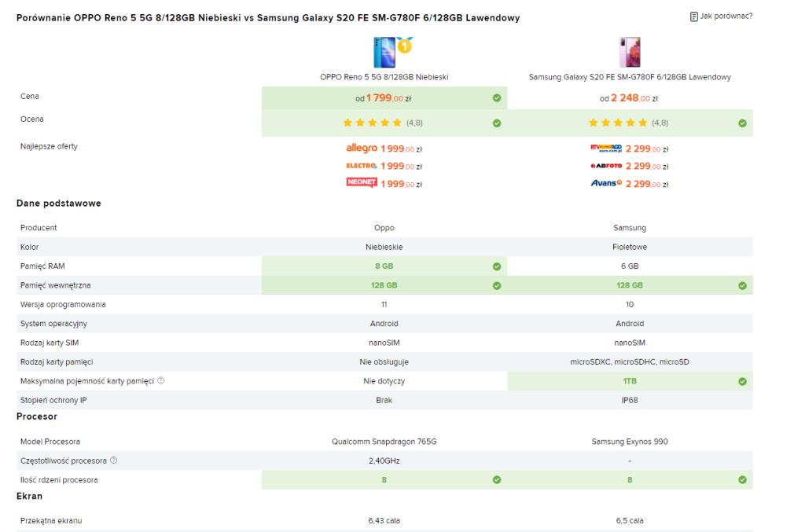Open the RTV Euro AGD offer 2 299,00 zł
805x532 pixels.
pos(647,149)
